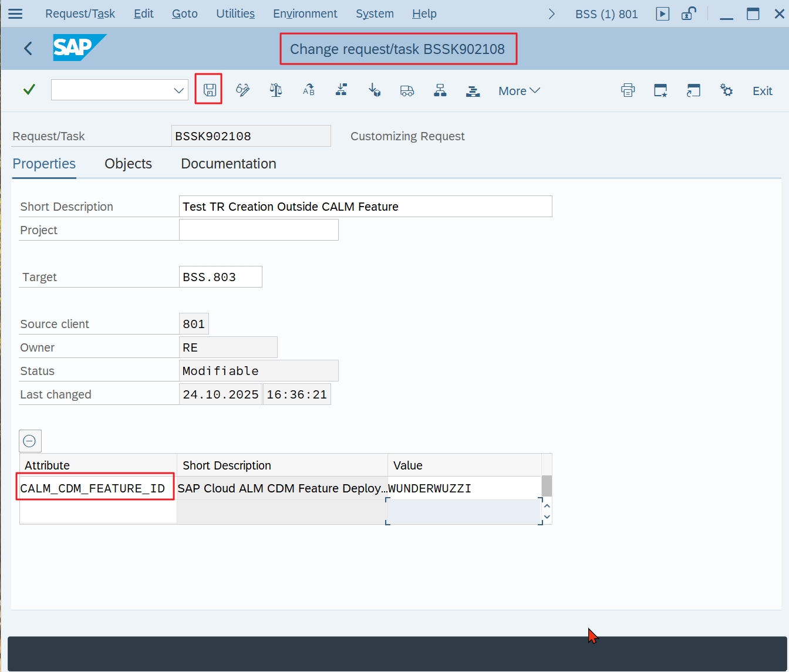Click the transport truck release icon
This screenshot has height=672, width=789.
pyautogui.click(x=407, y=90)
